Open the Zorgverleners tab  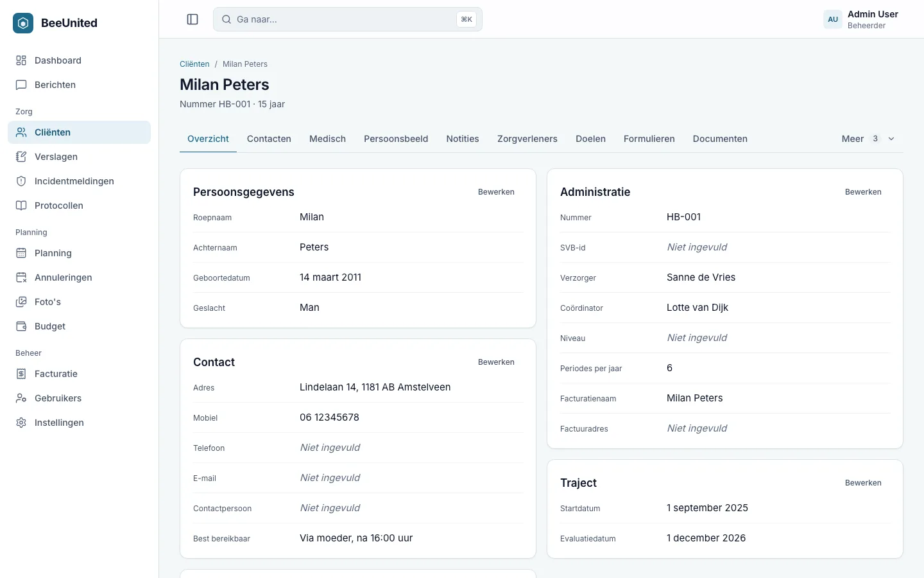527,139
